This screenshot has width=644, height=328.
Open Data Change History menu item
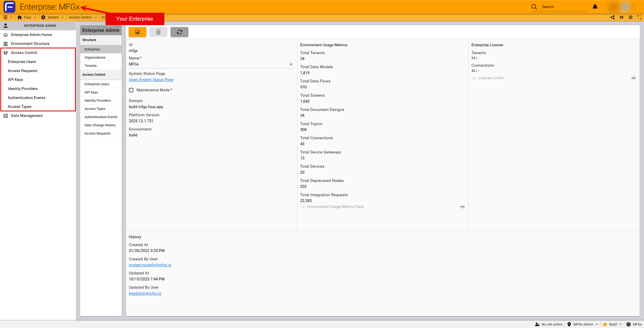(100, 125)
